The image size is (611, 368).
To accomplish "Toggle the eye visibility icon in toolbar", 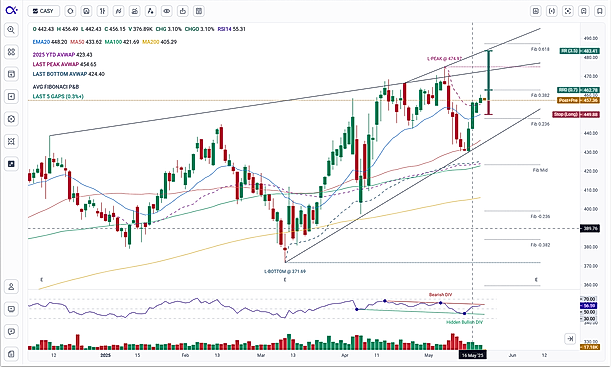I will [167, 11].
